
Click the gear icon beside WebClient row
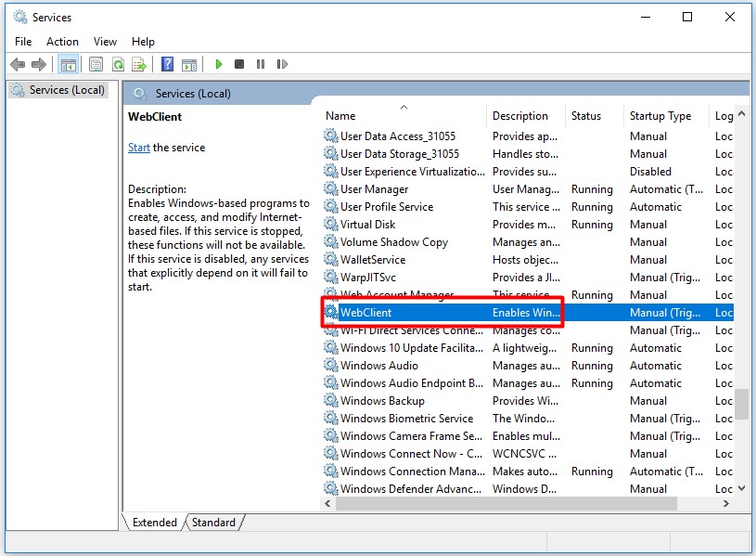click(331, 312)
